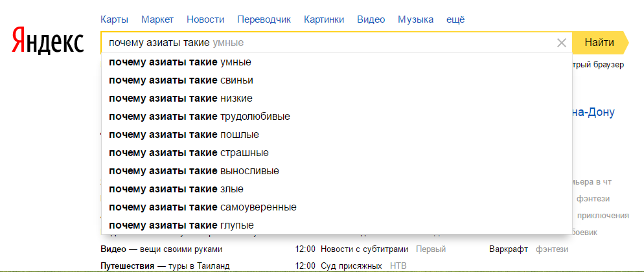Open the Путешествия туры в Таиланд link
The width and height of the screenshot is (644, 272).
[x=165, y=266]
